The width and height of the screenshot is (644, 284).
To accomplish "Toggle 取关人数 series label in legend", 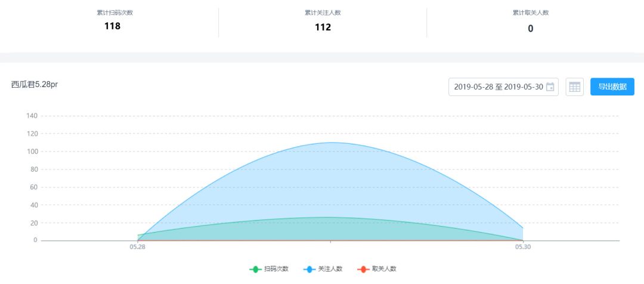I will tap(385, 269).
